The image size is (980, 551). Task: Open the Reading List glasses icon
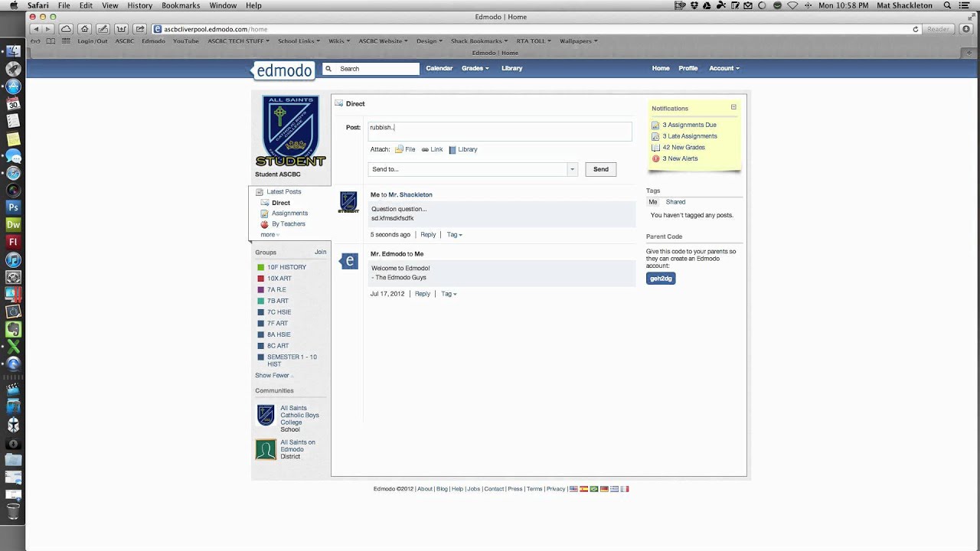click(35, 41)
